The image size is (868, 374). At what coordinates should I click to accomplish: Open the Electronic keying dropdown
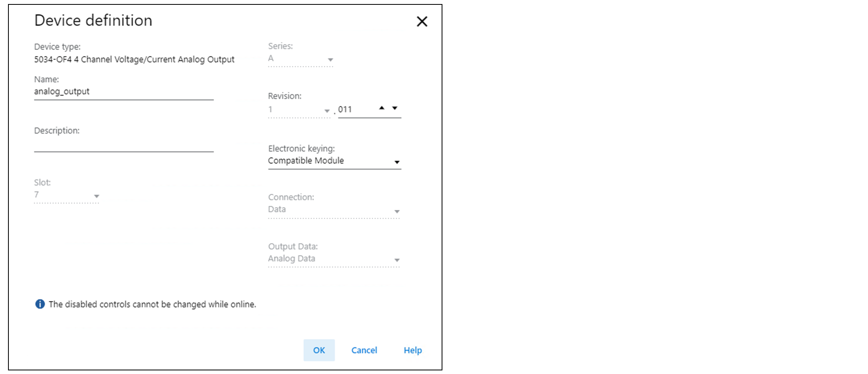click(397, 162)
